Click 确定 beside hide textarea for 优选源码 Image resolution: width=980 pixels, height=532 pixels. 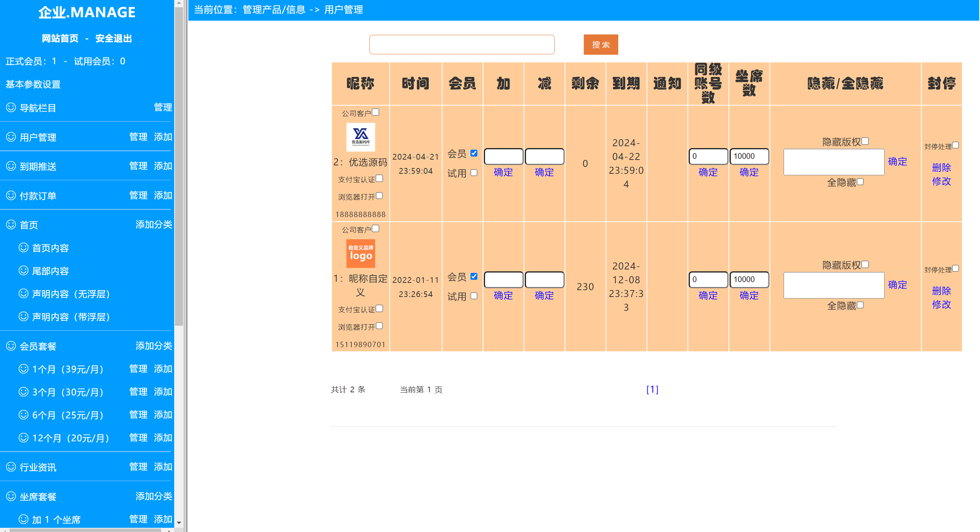tap(898, 162)
